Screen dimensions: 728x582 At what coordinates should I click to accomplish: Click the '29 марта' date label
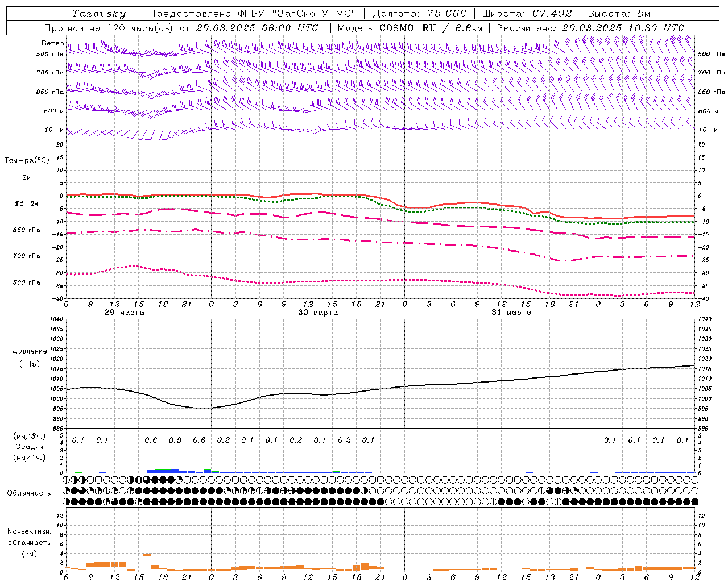(125, 313)
